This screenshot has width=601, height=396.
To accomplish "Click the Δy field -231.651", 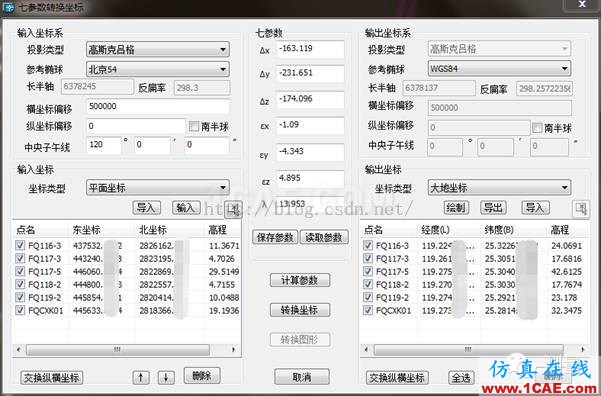I will point(310,74).
